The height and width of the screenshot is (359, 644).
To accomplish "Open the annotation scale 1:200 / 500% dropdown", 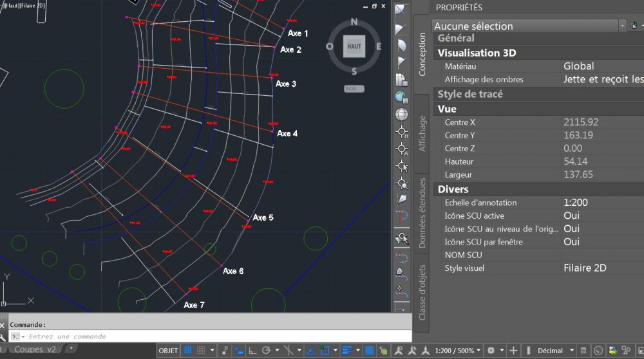I will click(x=457, y=351).
